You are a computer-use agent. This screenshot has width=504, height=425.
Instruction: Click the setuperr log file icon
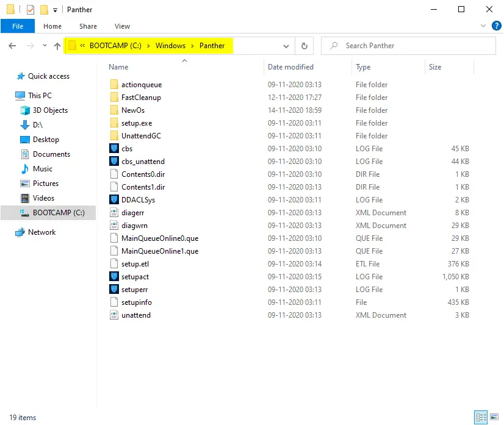coord(114,290)
